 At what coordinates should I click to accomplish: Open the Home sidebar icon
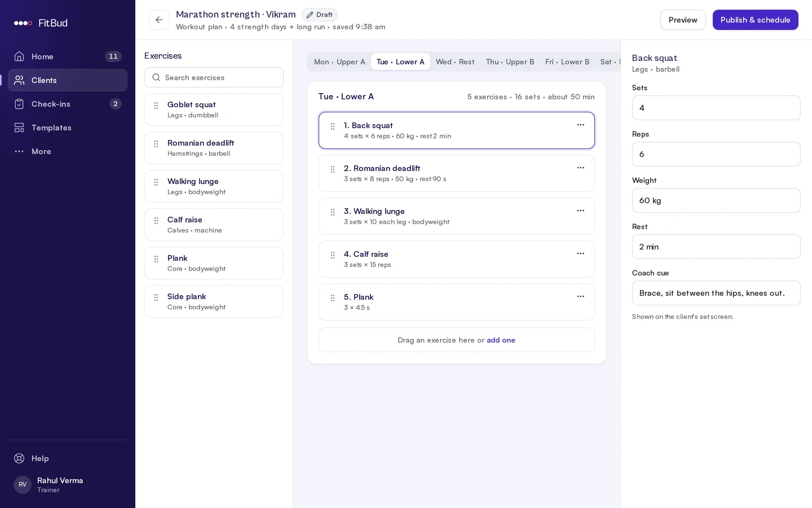pos(19,56)
